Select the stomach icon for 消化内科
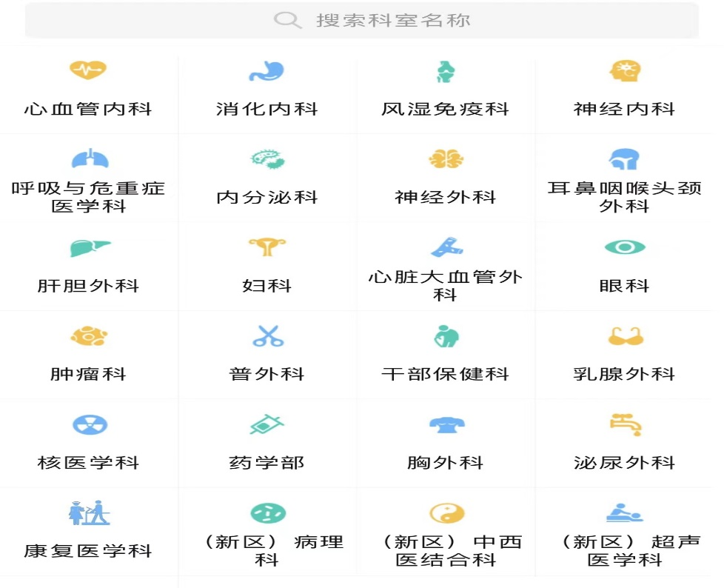724x588 pixels. pyautogui.click(x=267, y=71)
